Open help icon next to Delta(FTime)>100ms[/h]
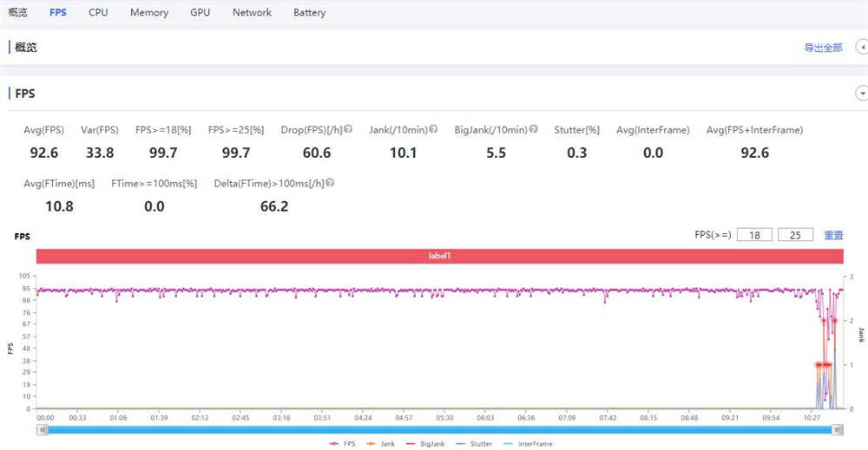The height and width of the screenshot is (450, 868). coord(329,182)
